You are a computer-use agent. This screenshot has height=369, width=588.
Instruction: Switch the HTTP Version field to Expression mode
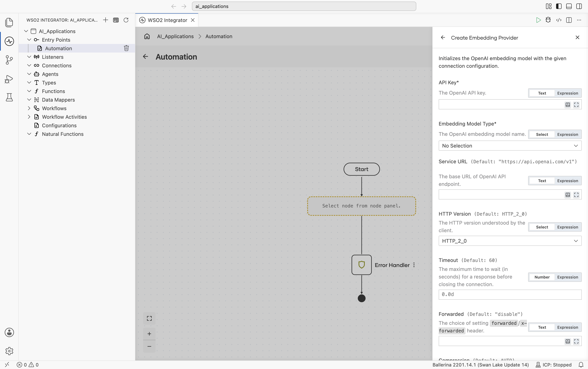click(568, 227)
